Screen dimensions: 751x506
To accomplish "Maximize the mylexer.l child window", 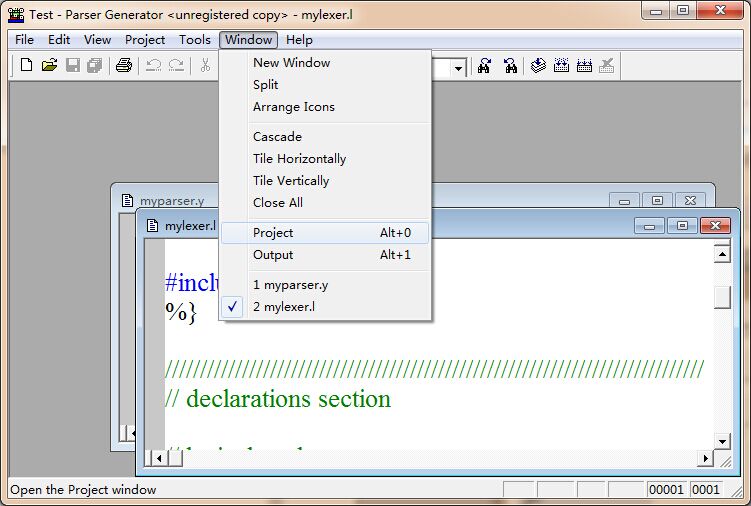I will 682,226.
